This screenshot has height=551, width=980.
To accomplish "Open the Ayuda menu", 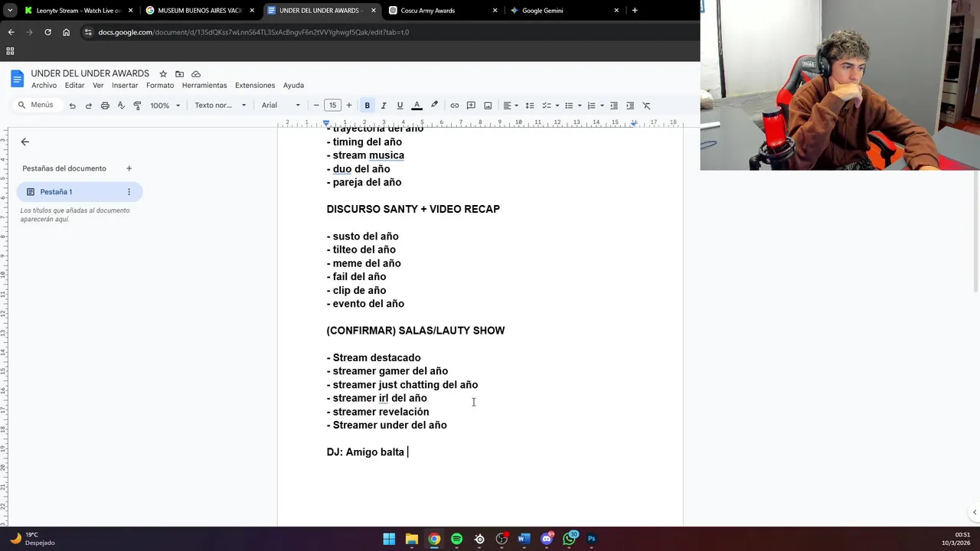I will pyautogui.click(x=293, y=86).
